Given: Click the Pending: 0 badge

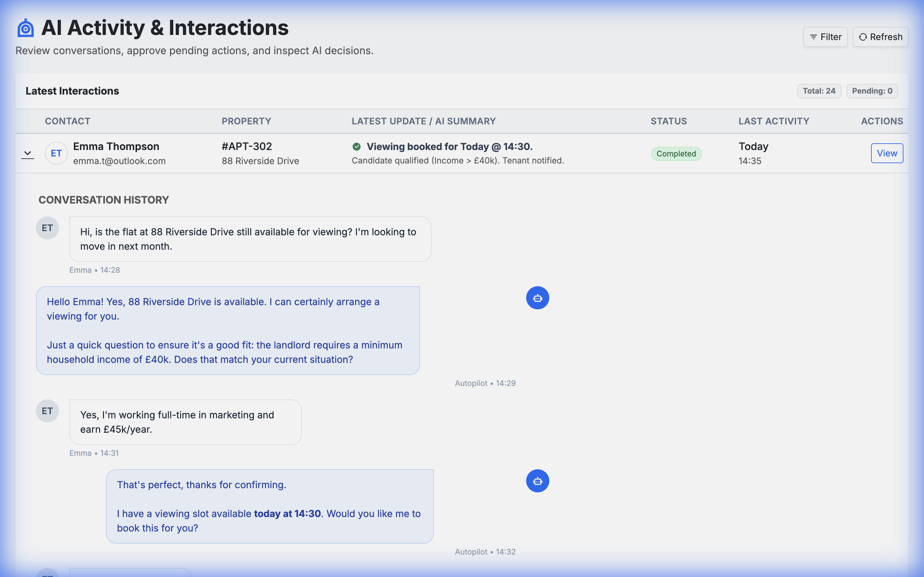Looking at the screenshot, I should (x=872, y=91).
